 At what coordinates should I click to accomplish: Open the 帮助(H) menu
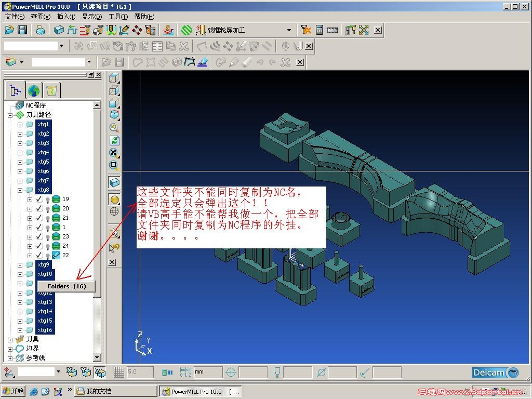(x=144, y=17)
